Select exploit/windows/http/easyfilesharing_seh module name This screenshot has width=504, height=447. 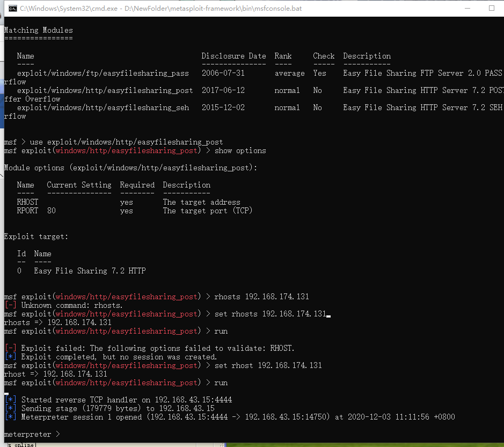click(x=103, y=107)
